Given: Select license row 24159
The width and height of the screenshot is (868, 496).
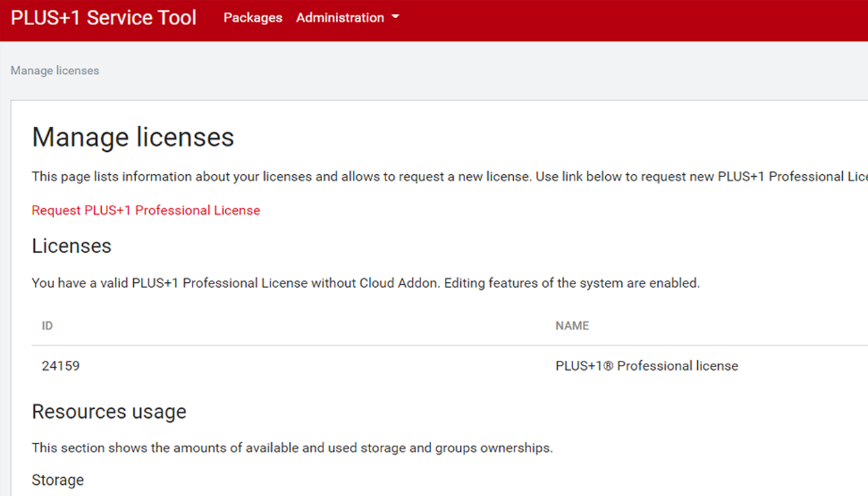Looking at the screenshot, I should [x=279, y=366].
